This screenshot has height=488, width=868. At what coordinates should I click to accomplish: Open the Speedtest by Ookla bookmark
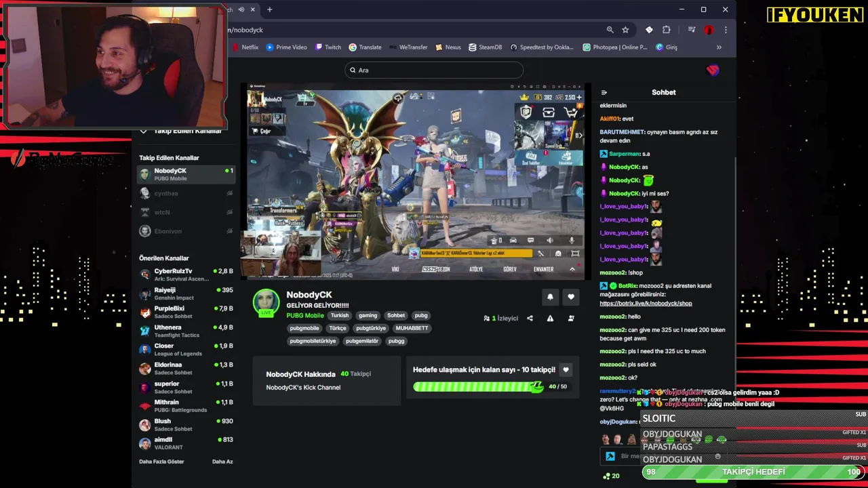tap(542, 47)
